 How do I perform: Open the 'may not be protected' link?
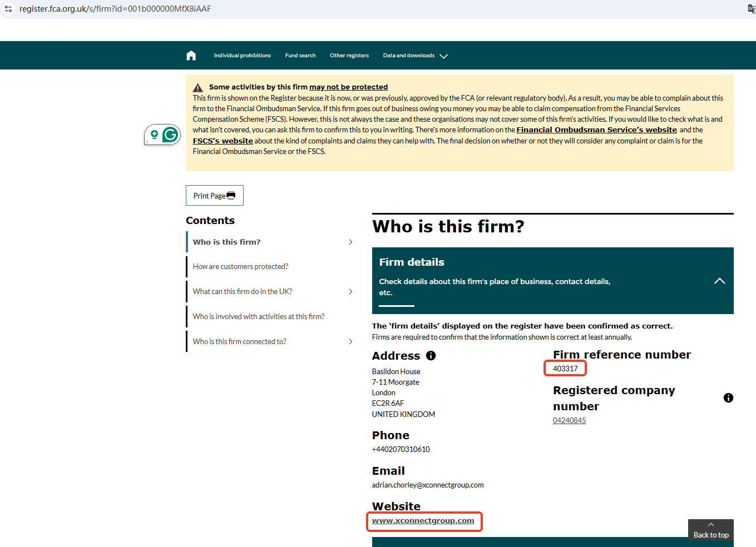tap(349, 87)
